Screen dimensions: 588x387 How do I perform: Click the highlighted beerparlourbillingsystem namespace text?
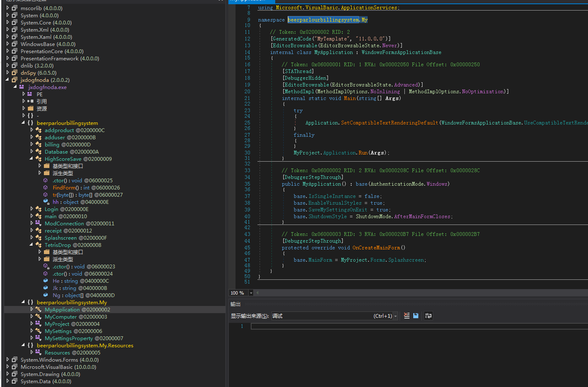[323, 20]
